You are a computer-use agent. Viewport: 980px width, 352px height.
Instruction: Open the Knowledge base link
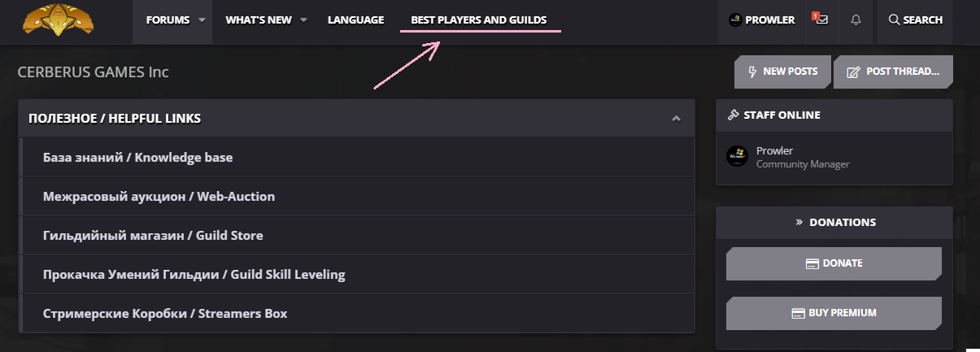point(137,157)
